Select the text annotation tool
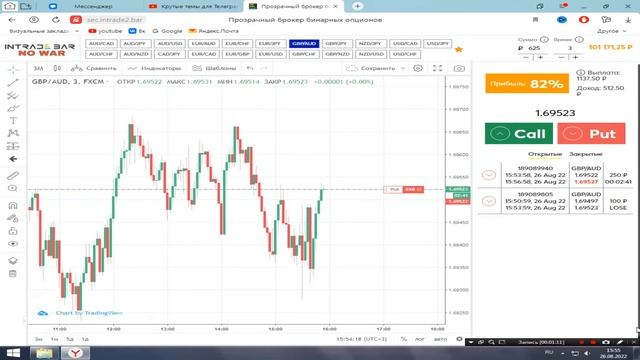 coord(13,121)
